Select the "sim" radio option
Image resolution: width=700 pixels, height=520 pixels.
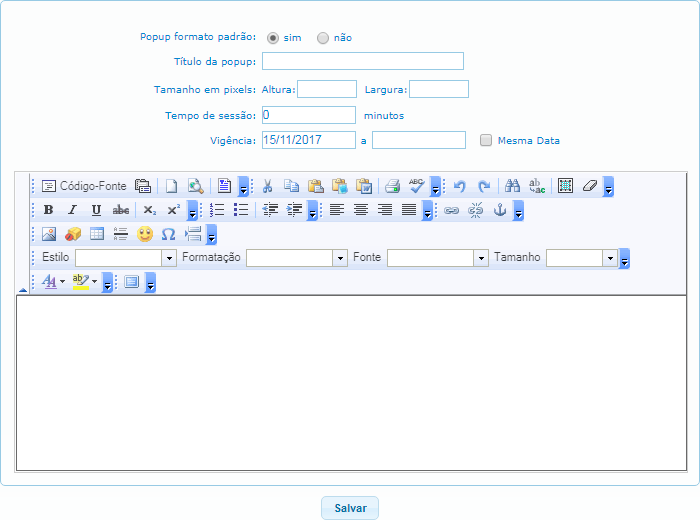pos(273,38)
